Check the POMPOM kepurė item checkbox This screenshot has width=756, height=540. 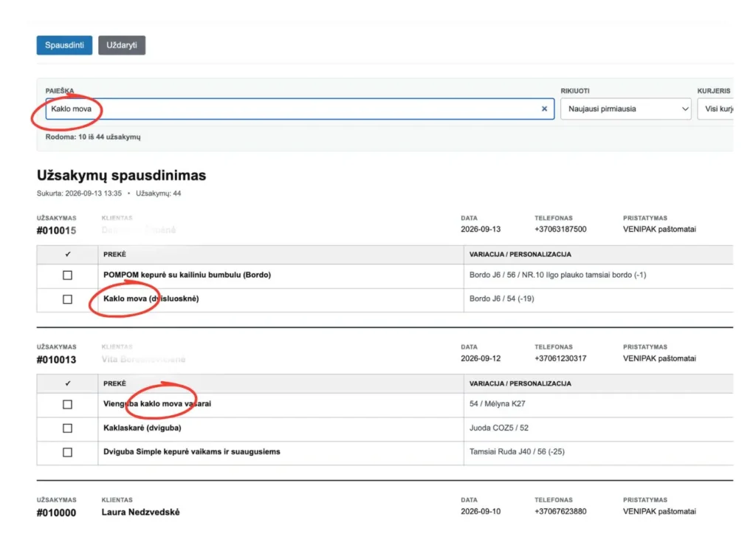tap(67, 275)
